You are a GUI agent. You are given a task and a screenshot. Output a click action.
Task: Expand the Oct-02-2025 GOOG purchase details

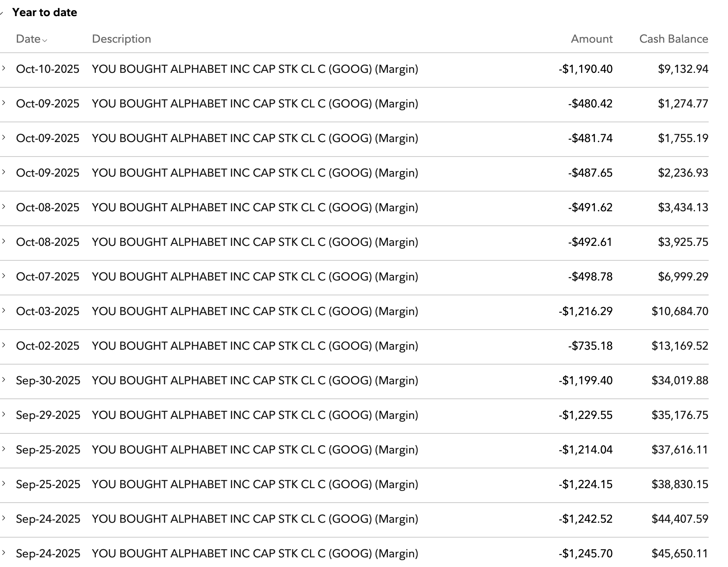pyautogui.click(x=4, y=346)
